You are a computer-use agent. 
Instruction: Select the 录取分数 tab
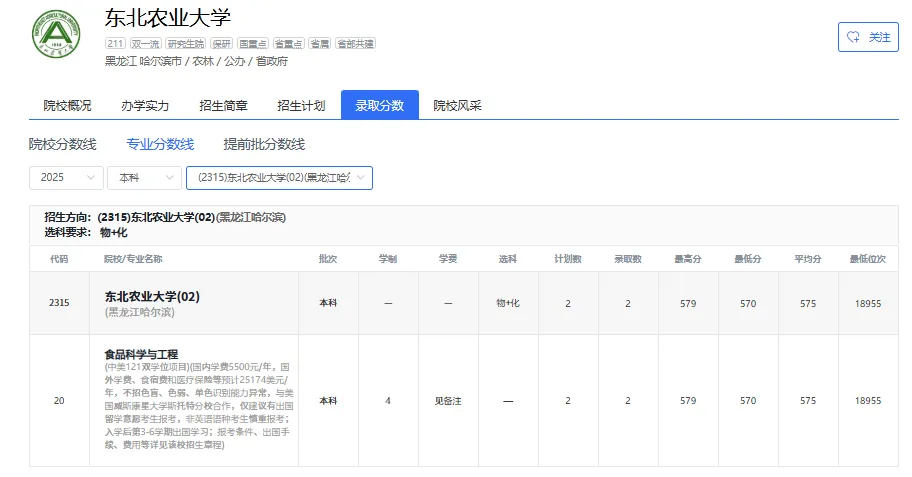click(x=380, y=105)
